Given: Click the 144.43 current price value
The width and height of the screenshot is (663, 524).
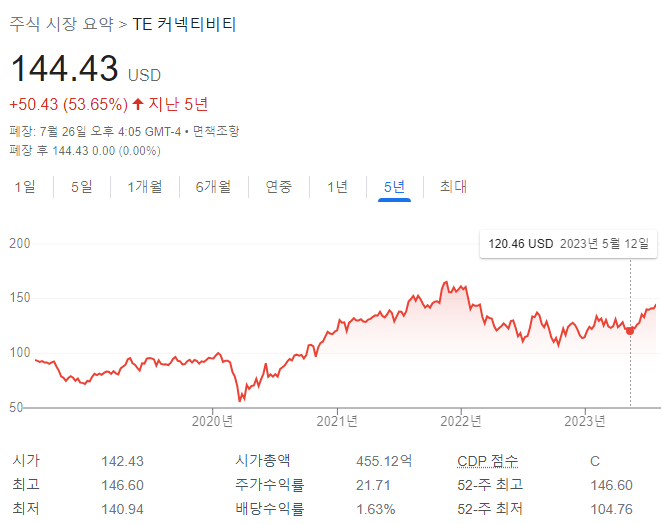Looking at the screenshot, I should click(x=65, y=69).
